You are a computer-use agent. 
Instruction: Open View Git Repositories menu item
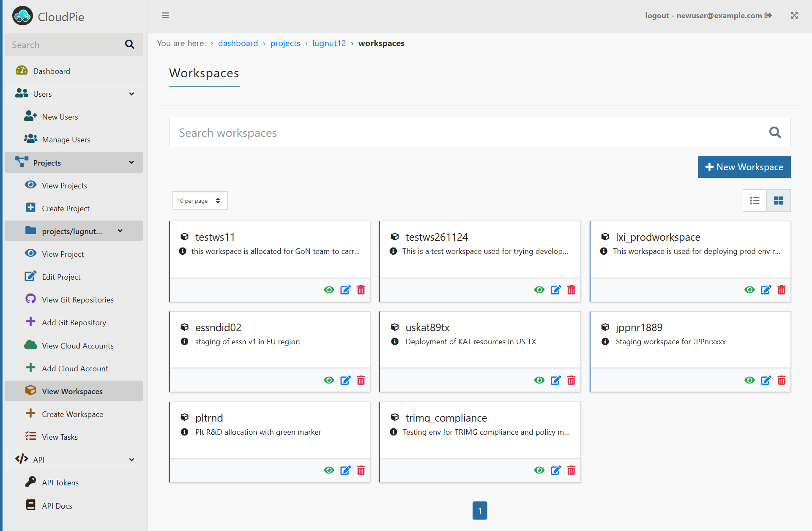point(78,300)
